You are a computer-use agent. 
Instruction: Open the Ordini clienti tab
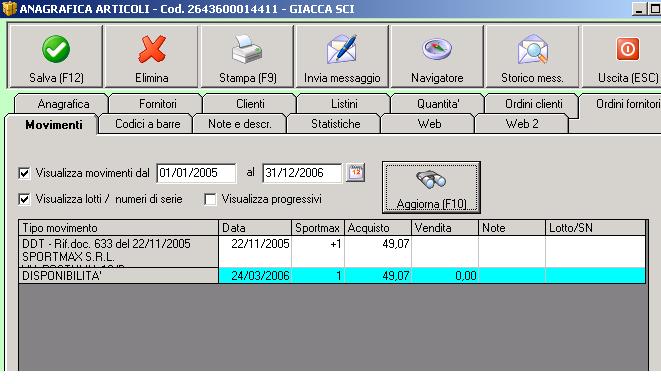click(x=533, y=104)
